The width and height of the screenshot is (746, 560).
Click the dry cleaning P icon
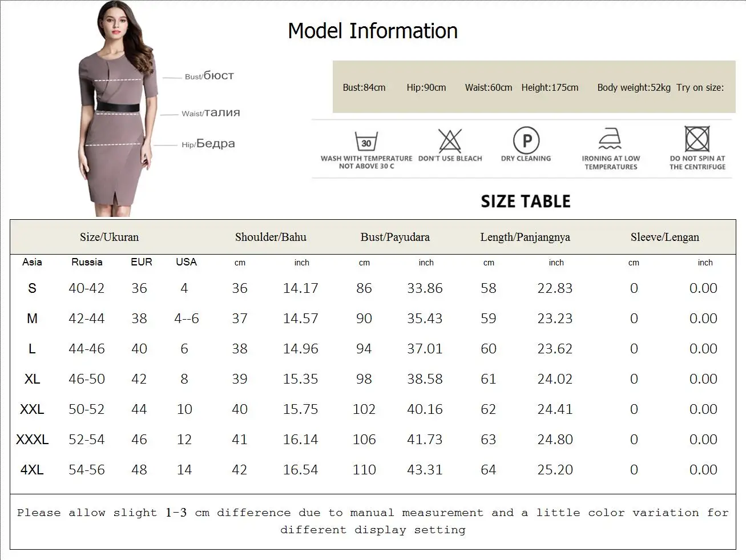[x=526, y=140]
